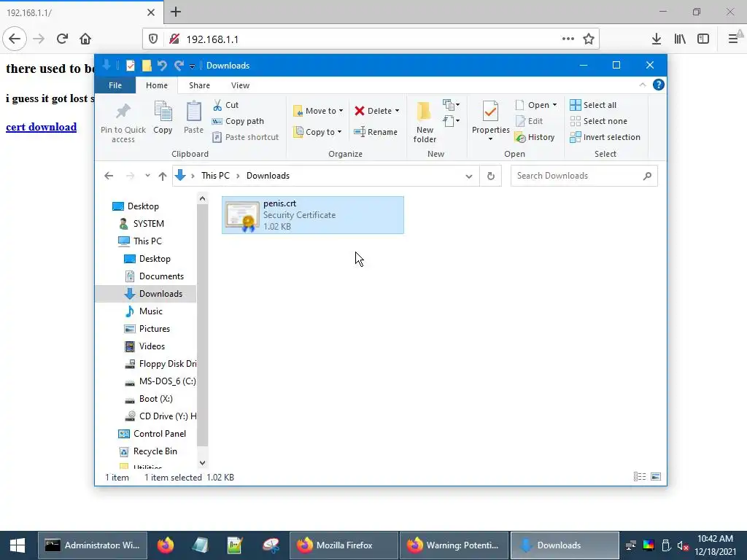Click the Cut scissors button
Viewport: 747px width, 560px height.
[x=226, y=105]
